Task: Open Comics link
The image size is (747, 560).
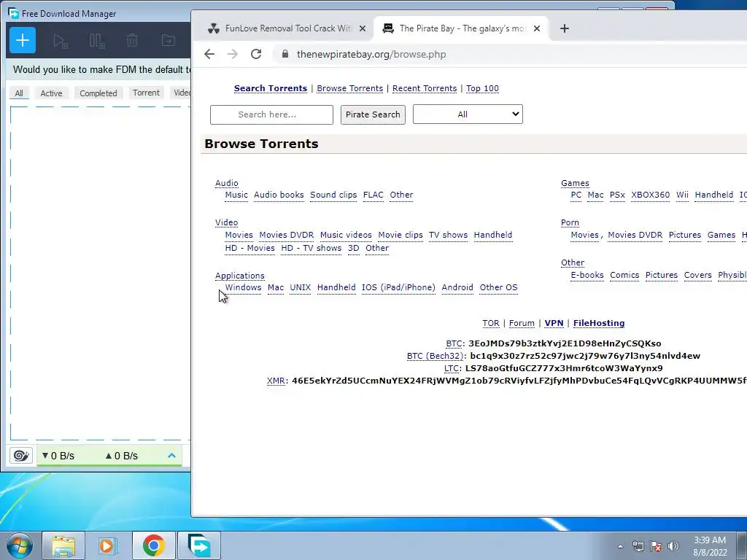Action: point(624,275)
